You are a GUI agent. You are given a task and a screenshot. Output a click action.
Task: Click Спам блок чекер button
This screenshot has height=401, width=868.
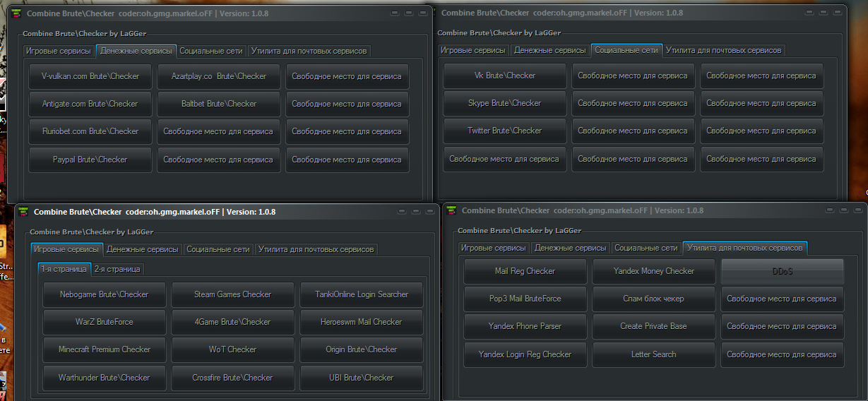click(x=654, y=299)
